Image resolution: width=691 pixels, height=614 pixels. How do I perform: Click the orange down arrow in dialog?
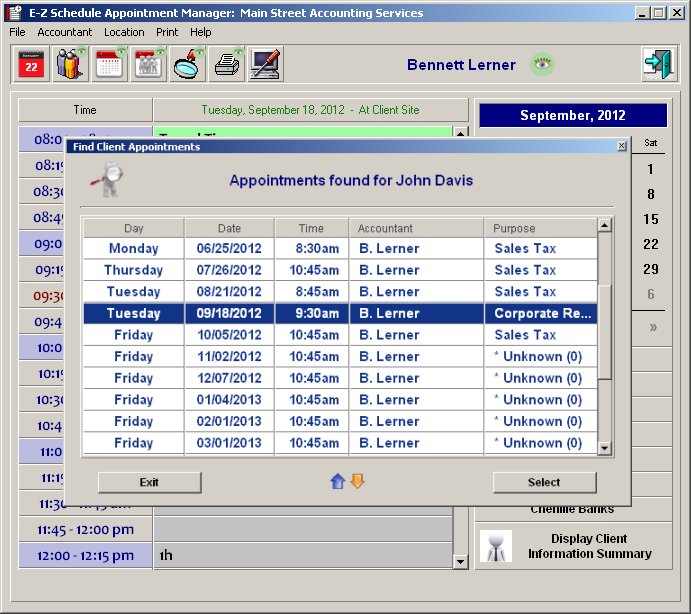[358, 482]
